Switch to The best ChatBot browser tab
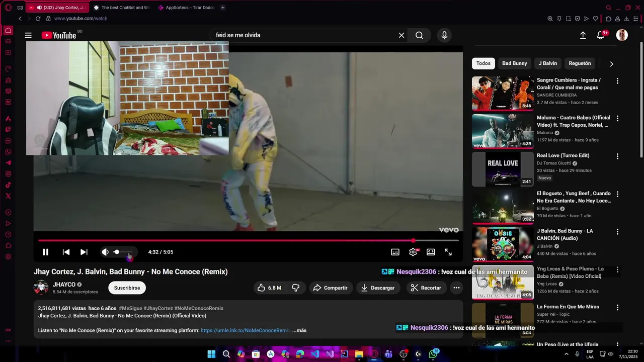 (x=121, y=8)
